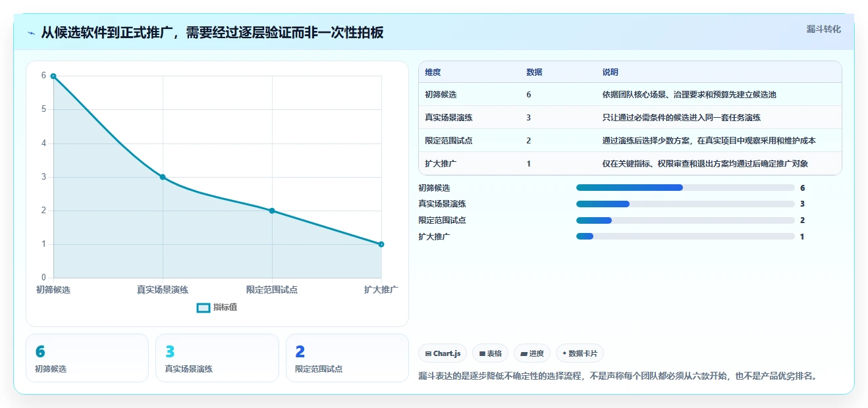
Task: Click the 指标值 legend text
Action: pyautogui.click(x=225, y=307)
